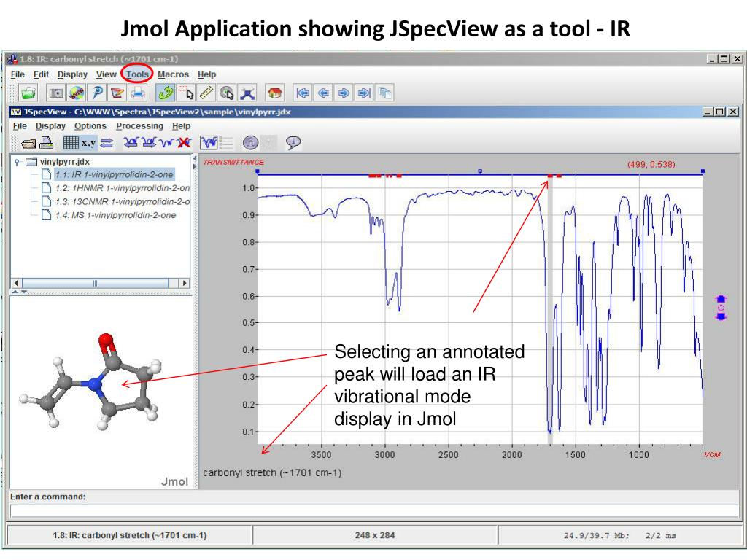Open the Jmol Tools menu
The width and height of the screenshot is (747, 560).
(137, 74)
